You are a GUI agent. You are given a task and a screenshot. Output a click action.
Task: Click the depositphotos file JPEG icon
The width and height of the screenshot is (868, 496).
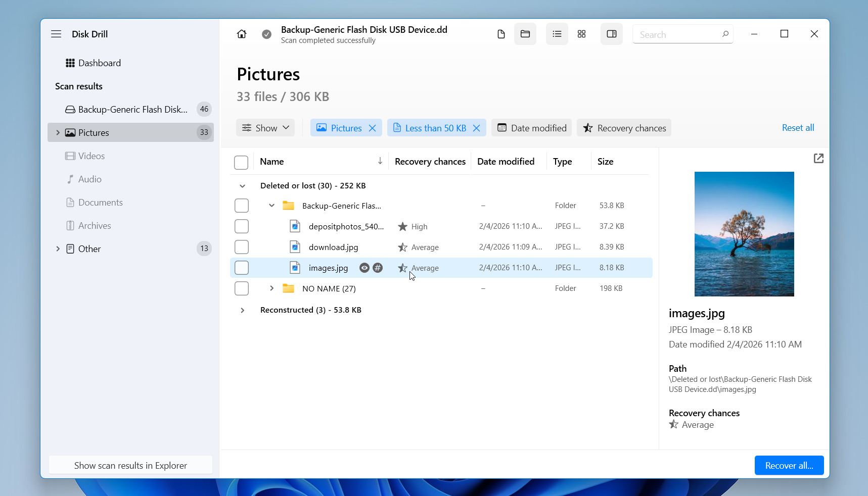click(x=295, y=226)
